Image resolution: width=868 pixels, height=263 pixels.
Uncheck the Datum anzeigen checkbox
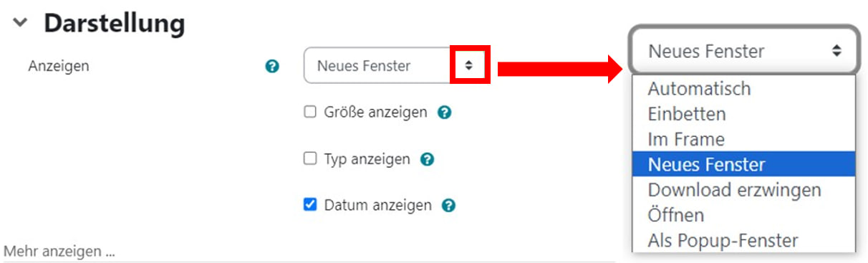tap(310, 205)
